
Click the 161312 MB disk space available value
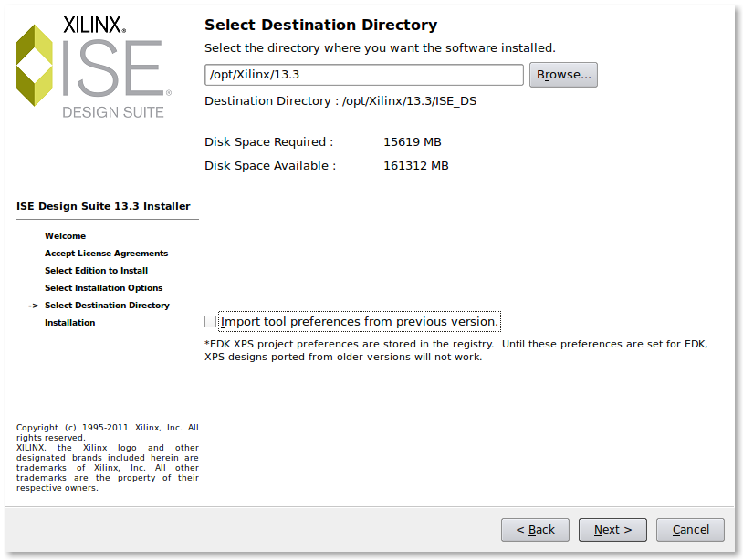click(x=415, y=166)
